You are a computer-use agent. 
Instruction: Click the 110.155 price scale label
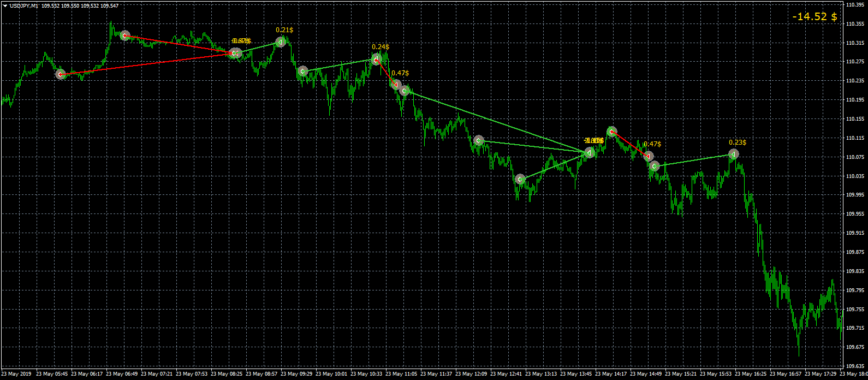(854, 119)
